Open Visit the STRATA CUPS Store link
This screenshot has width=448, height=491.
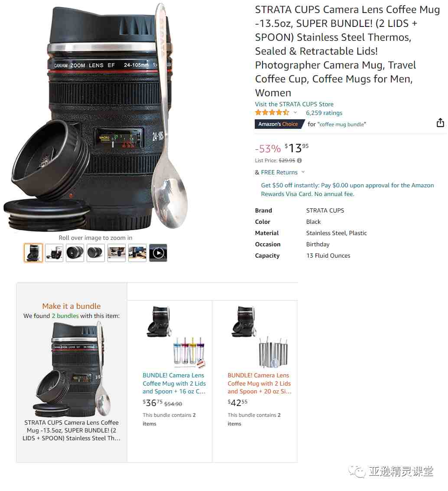coord(294,104)
